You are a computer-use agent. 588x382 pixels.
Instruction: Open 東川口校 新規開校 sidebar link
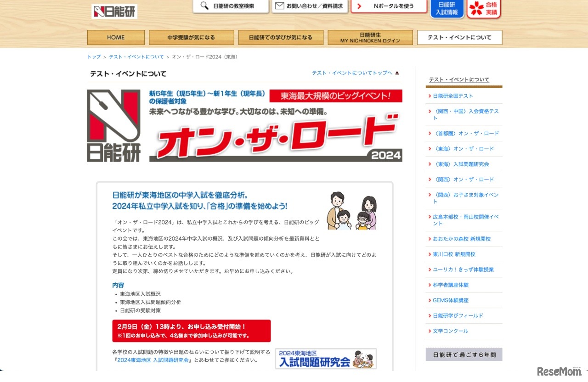click(454, 254)
